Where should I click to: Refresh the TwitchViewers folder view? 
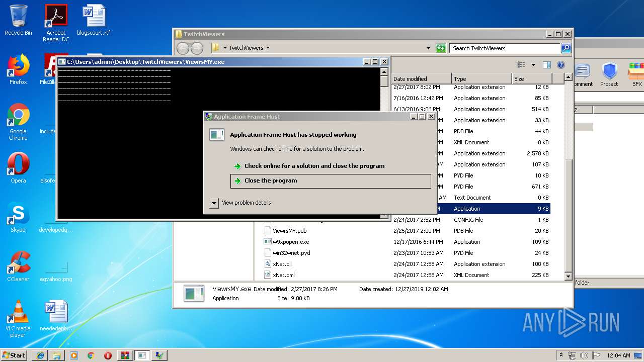(x=441, y=48)
